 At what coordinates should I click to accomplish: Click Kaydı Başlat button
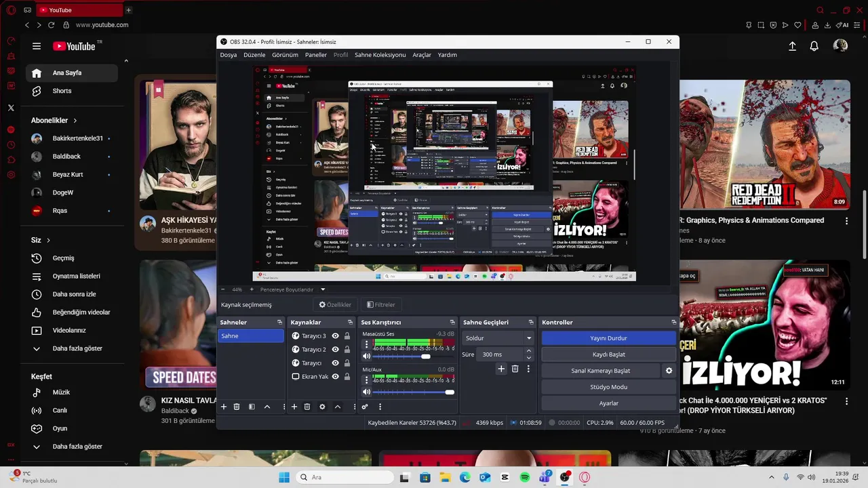tap(608, 354)
